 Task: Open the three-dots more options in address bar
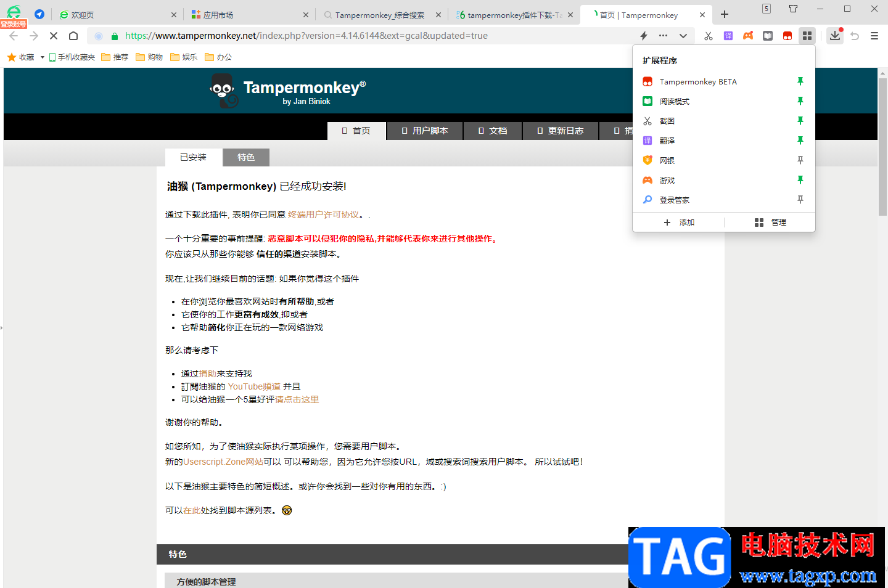pos(663,36)
